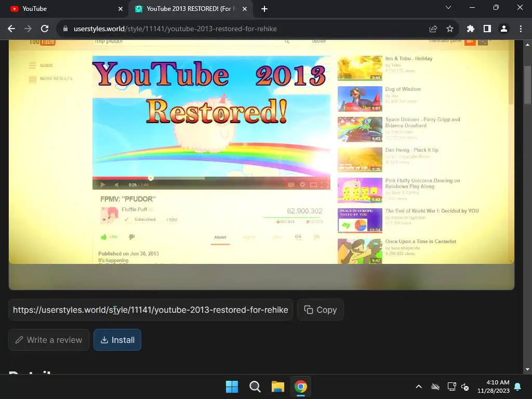Bookmark this page with the star
532x399 pixels.
[x=450, y=29]
